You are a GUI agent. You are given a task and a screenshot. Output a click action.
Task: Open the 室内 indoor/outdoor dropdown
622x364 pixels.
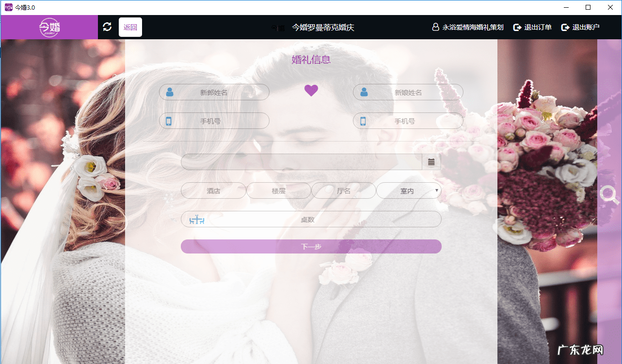pos(409,190)
